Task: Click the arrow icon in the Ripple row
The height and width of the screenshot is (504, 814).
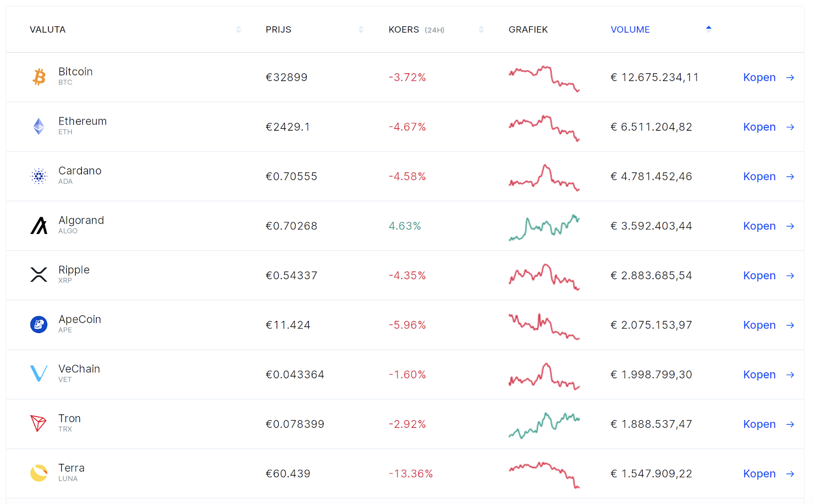Action: pyautogui.click(x=790, y=275)
